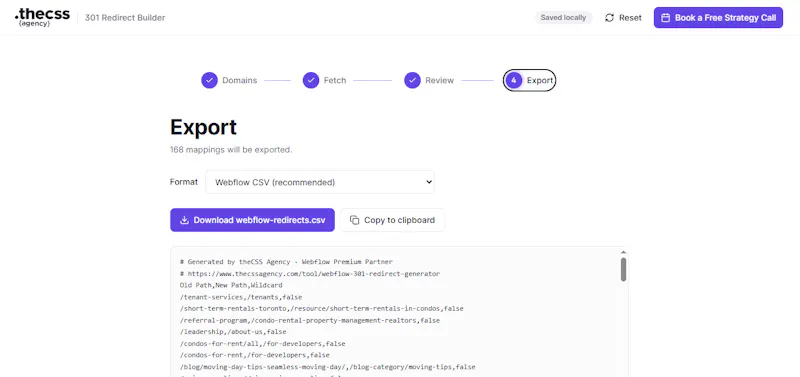
Task: Click 'Old Path,New Path,Wildcard' header line
Action: 231,285
